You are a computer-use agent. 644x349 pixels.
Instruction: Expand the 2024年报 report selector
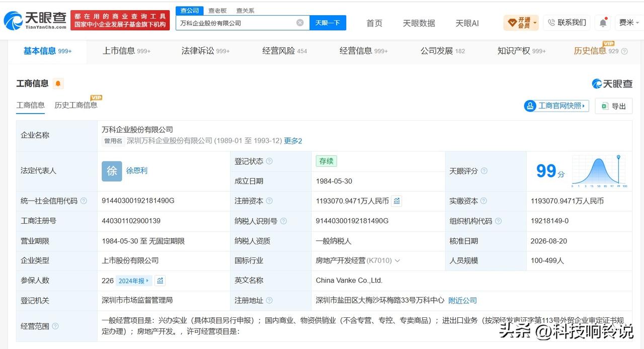point(134,281)
